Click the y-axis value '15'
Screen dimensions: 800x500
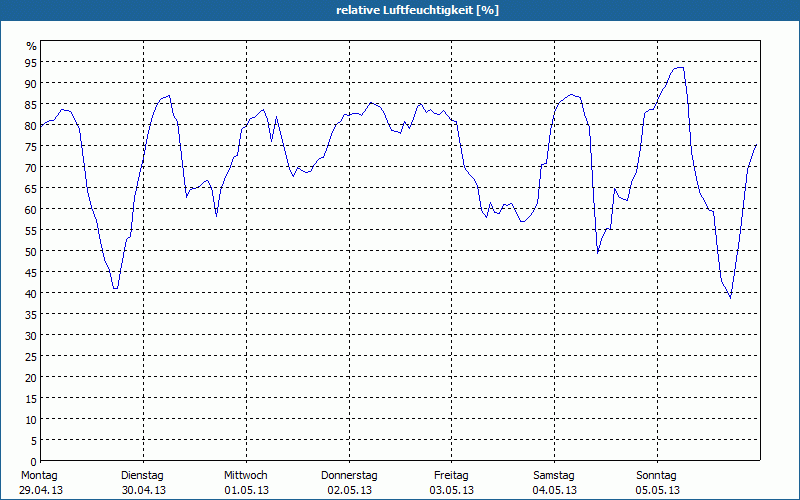pos(31,398)
